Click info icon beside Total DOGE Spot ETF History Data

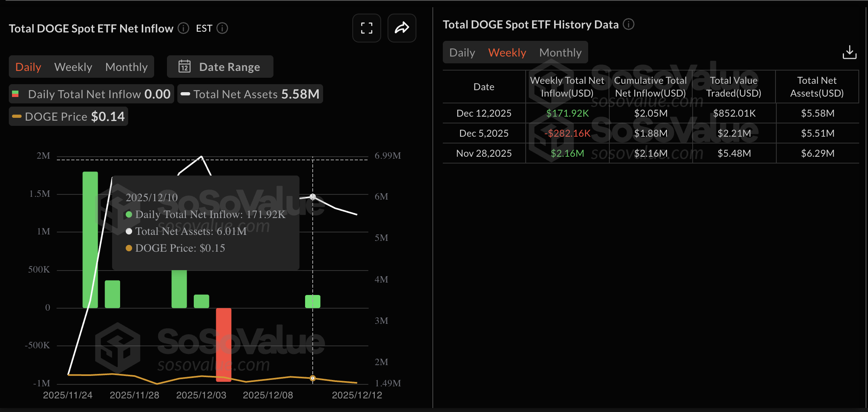[629, 24]
